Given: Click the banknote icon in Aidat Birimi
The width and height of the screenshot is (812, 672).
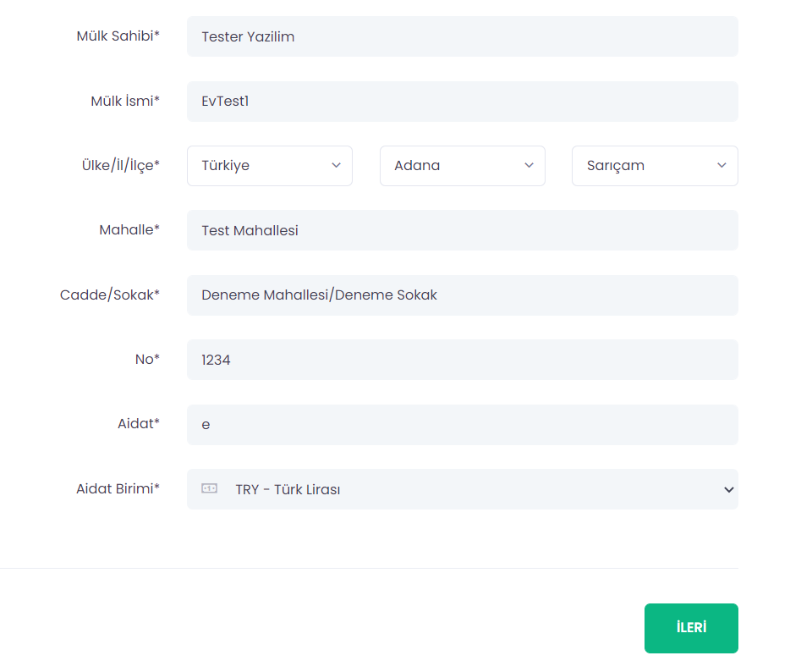Looking at the screenshot, I should pos(209,488).
